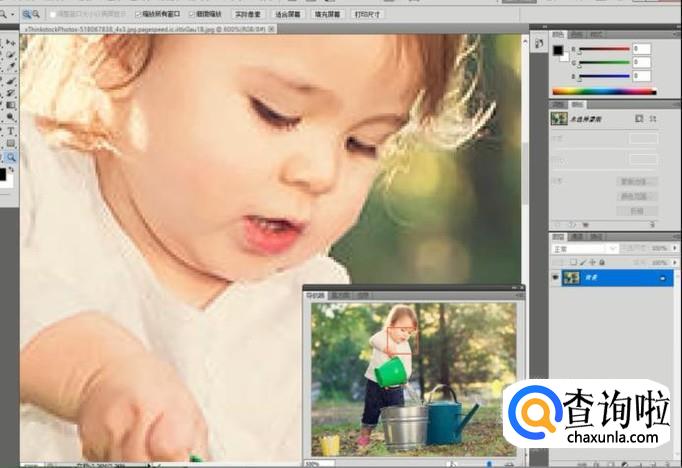The image size is (682, 468).
Task: Click the 'Fit Screen' button
Action: coord(286,15)
